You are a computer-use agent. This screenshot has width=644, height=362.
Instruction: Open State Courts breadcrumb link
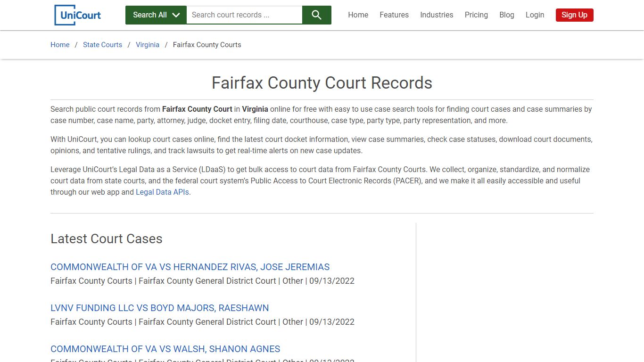102,45
